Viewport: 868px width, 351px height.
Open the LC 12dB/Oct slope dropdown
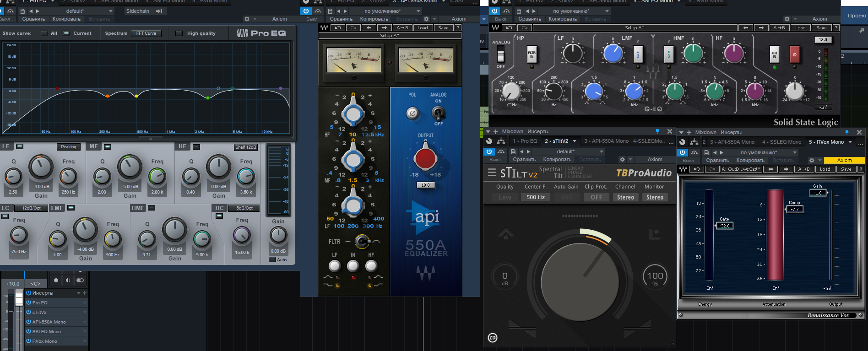pyautogui.click(x=32, y=208)
